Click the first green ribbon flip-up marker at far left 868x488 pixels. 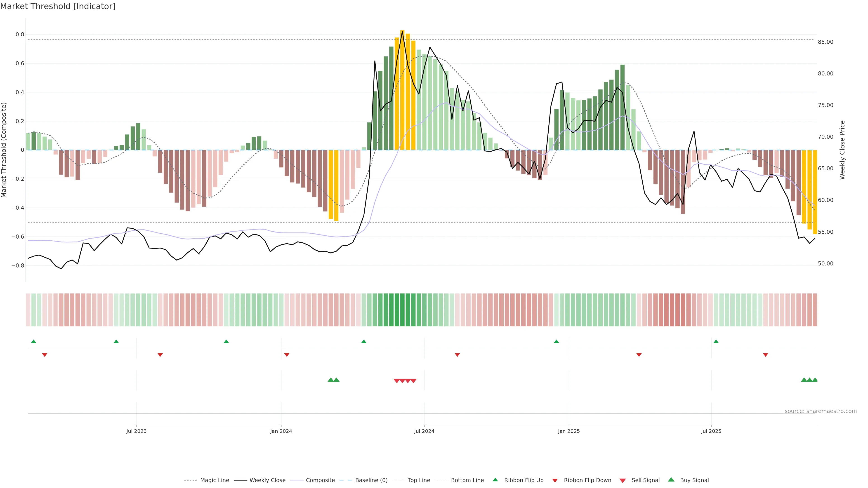[33, 342]
